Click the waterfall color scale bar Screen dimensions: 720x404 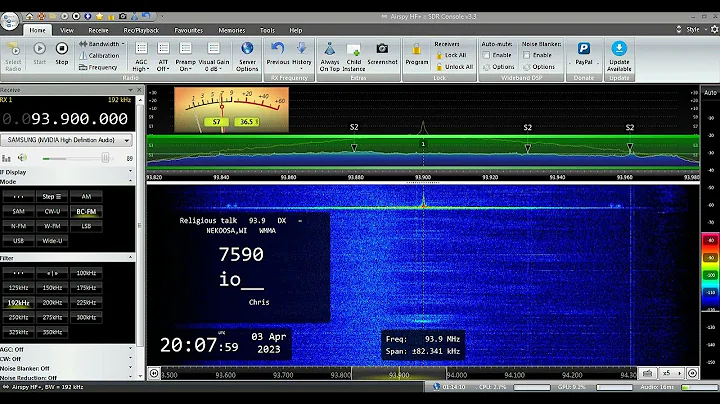pyautogui.click(x=710, y=271)
